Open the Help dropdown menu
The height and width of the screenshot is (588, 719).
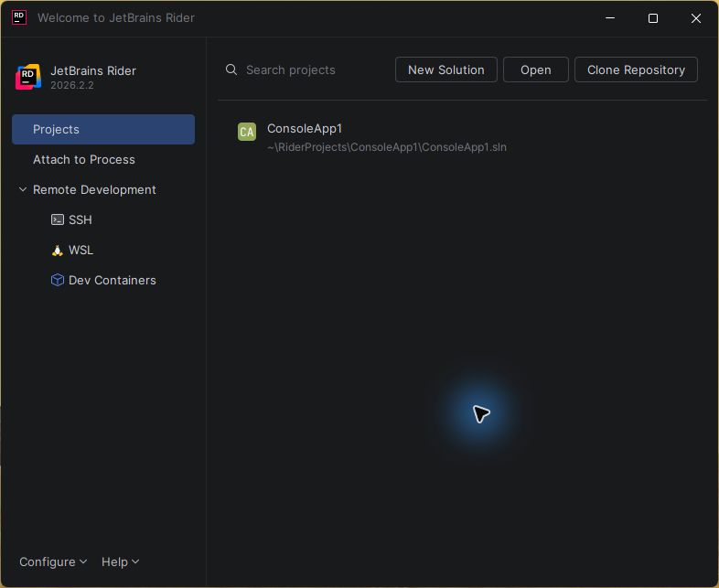tap(120, 561)
